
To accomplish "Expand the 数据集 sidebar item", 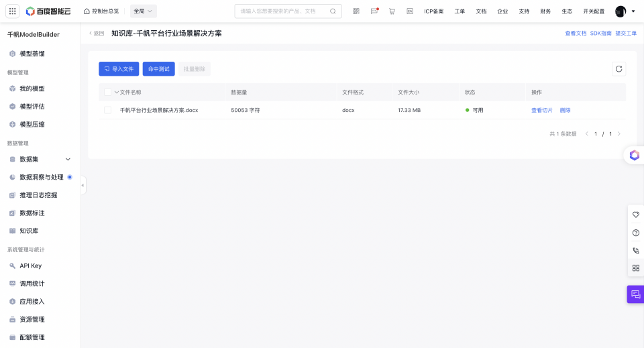I will pyautogui.click(x=68, y=160).
